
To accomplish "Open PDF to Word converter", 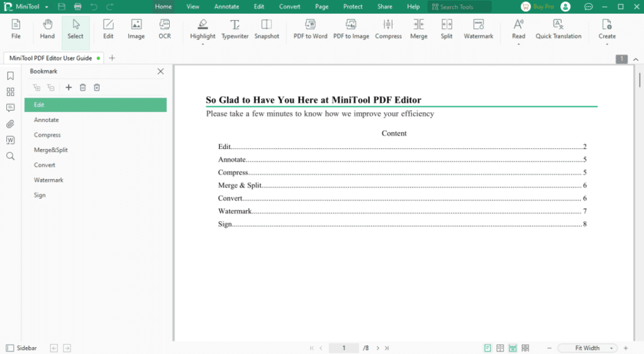I will pyautogui.click(x=310, y=29).
